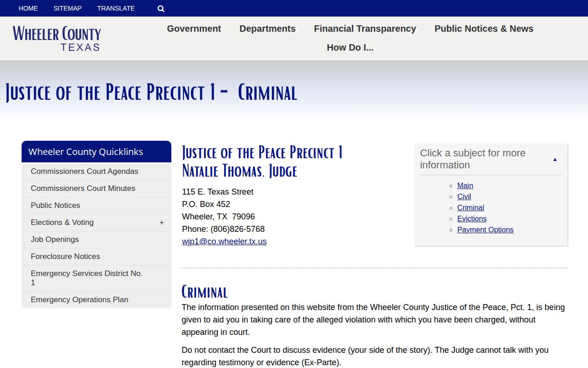This screenshot has height=368, width=588.
Task: Open the Financial Transparency menu
Action: click(x=365, y=29)
